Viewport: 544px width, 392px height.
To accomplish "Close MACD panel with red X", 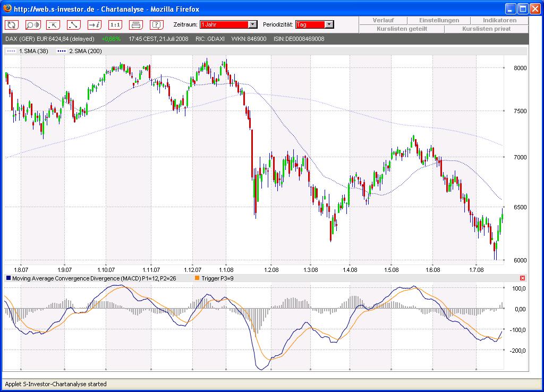I will [523, 278].
